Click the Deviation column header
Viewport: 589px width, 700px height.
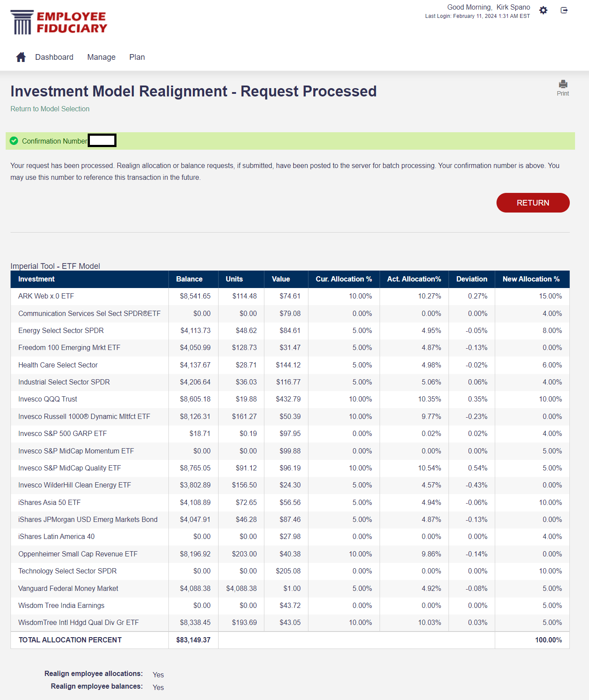[472, 279]
